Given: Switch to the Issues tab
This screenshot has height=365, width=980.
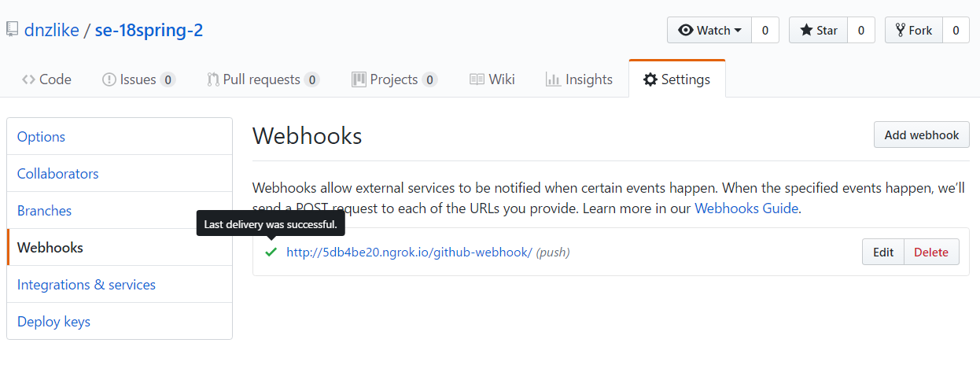Looking at the screenshot, I should [x=138, y=79].
